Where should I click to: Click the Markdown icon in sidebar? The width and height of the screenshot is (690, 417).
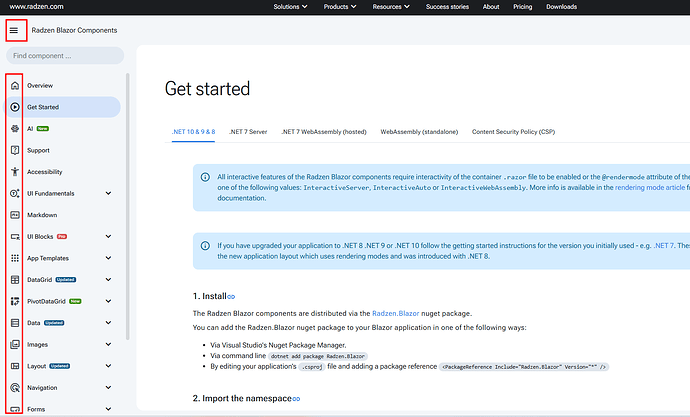tap(14, 215)
